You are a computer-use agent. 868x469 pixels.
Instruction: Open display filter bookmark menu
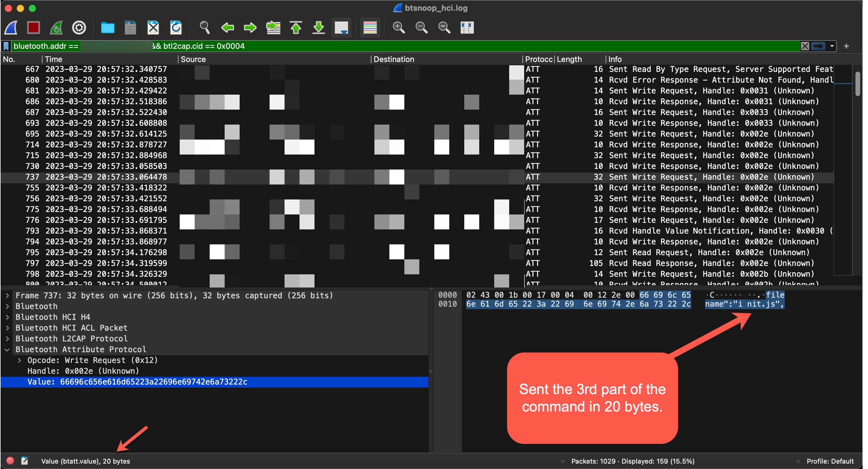click(x=6, y=46)
